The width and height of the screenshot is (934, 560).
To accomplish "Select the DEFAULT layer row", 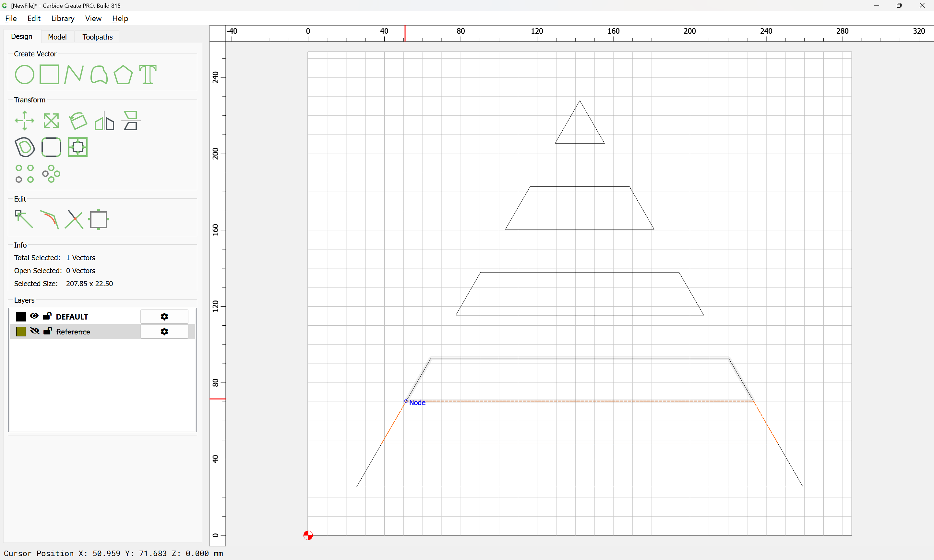I will [x=102, y=316].
